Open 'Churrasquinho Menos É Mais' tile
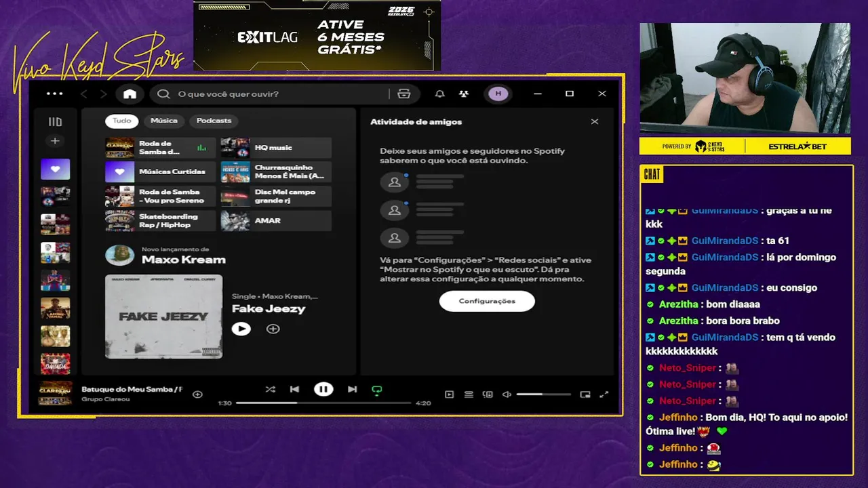The width and height of the screenshot is (868, 488). click(276, 172)
